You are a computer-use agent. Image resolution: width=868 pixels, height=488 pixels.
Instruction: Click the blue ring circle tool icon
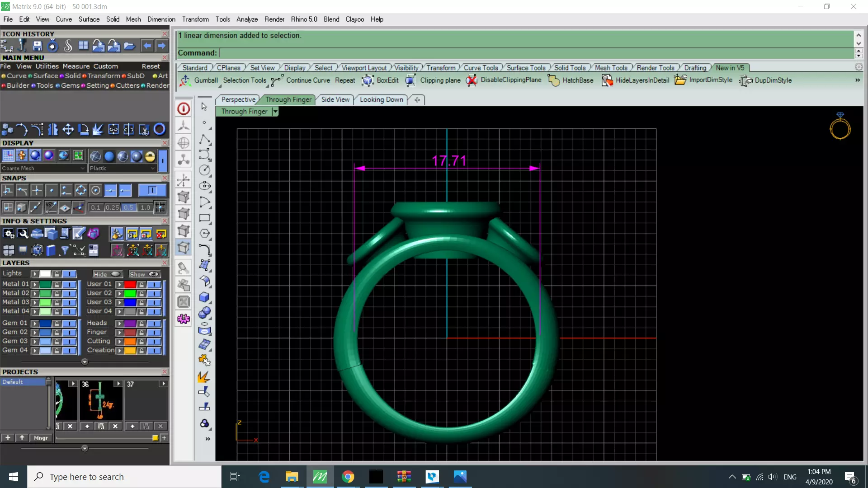(x=159, y=130)
